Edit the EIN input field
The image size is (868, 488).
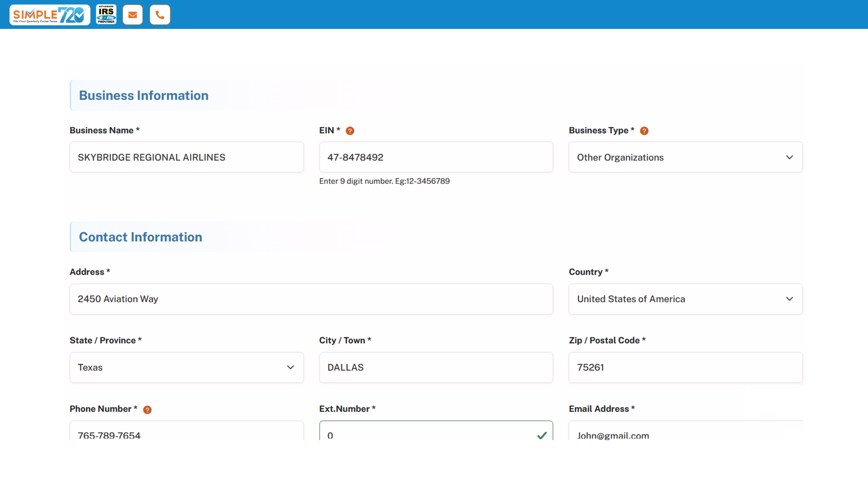(x=436, y=157)
